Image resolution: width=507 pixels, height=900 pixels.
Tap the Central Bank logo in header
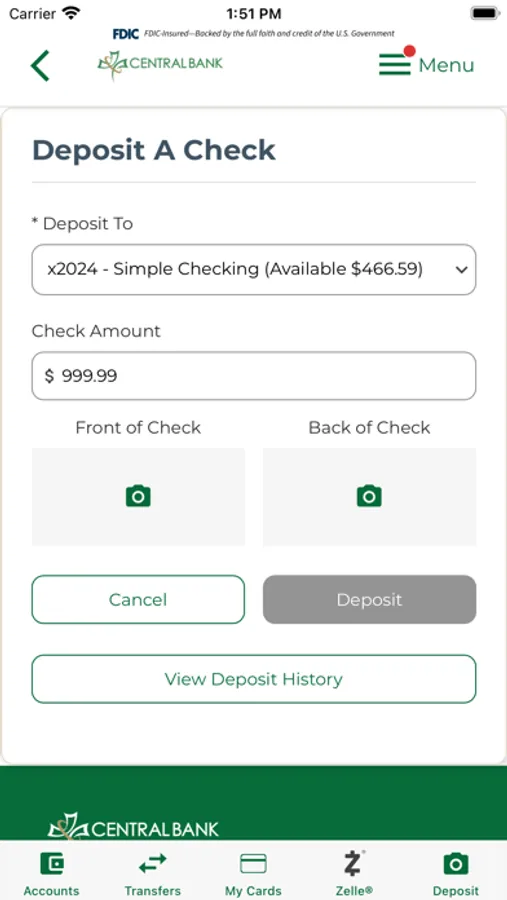click(x=160, y=64)
